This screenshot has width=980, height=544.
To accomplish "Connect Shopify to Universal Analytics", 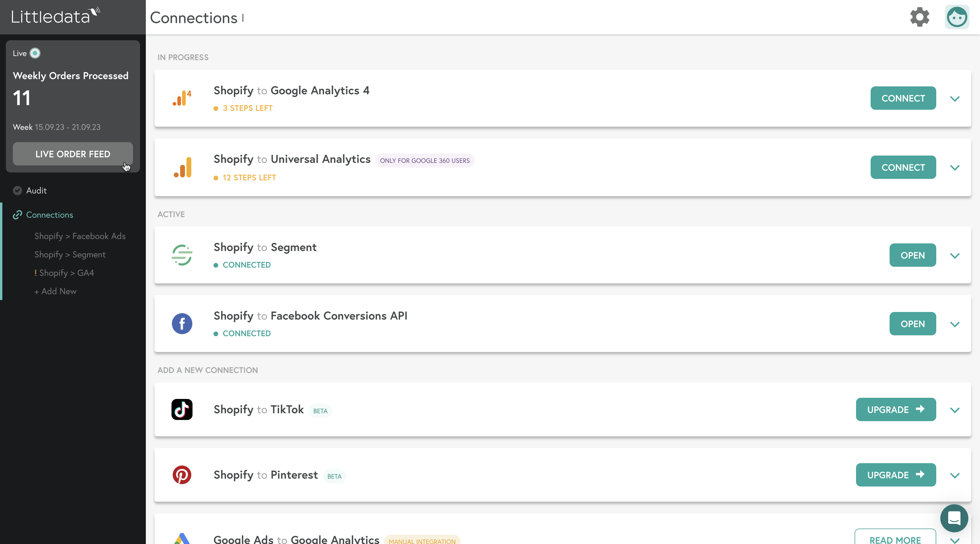I will [x=903, y=167].
